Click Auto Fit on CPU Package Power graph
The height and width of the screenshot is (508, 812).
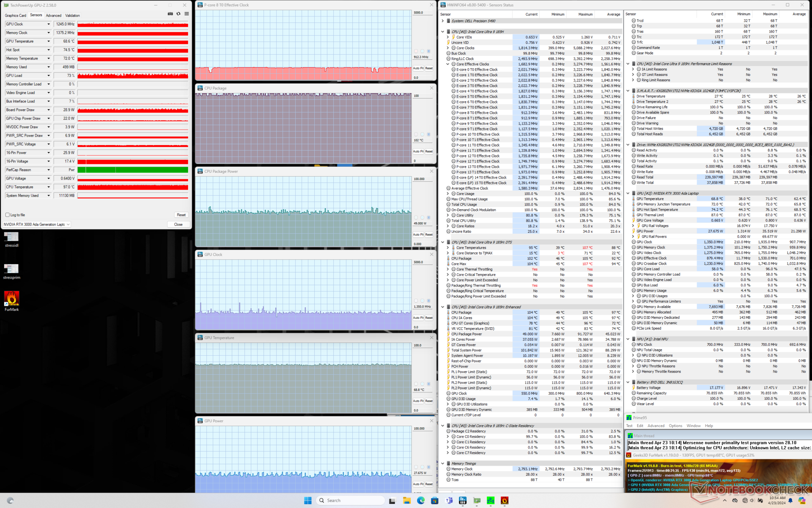click(418, 235)
